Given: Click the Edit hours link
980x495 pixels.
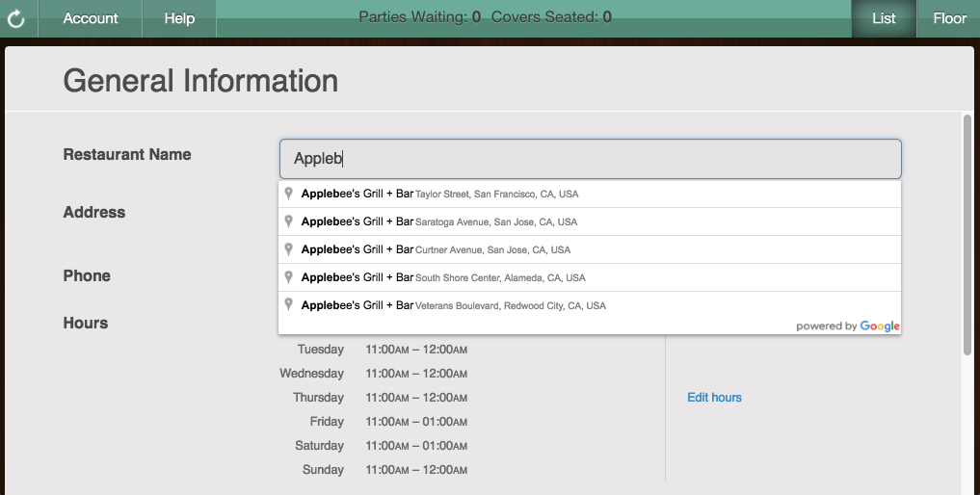Looking at the screenshot, I should coord(714,398).
